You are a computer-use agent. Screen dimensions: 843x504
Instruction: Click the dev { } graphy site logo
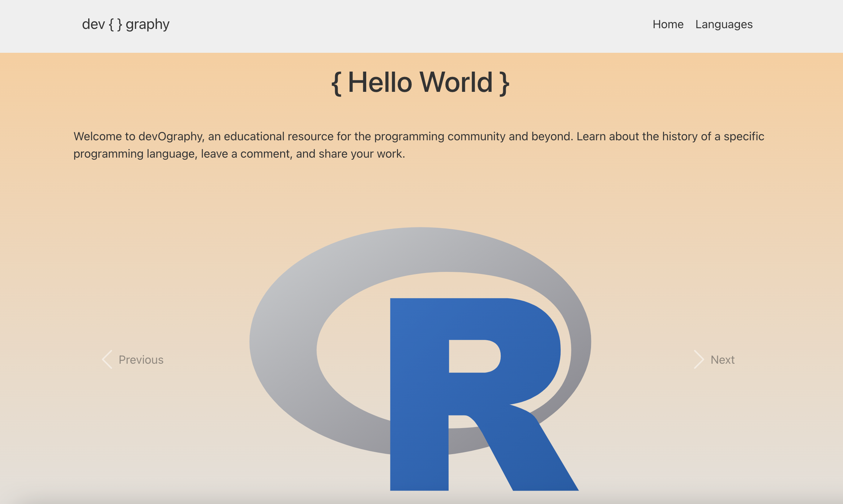(125, 25)
